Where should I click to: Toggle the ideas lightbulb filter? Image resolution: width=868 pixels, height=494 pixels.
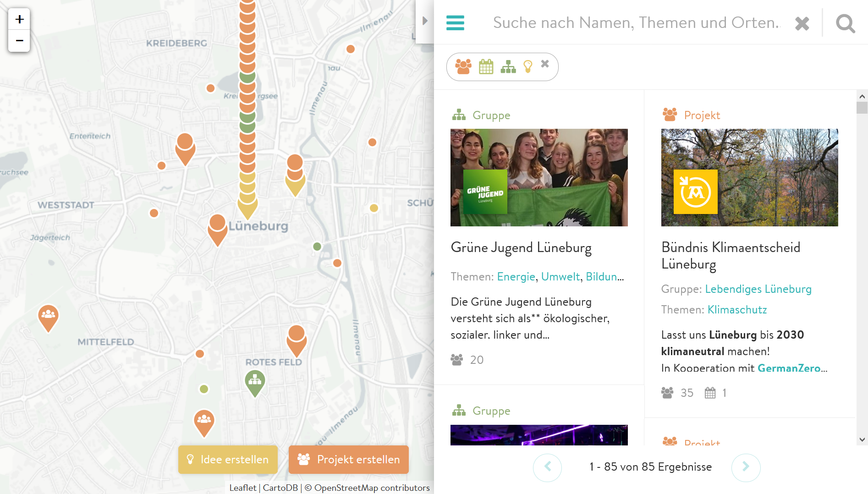(528, 67)
